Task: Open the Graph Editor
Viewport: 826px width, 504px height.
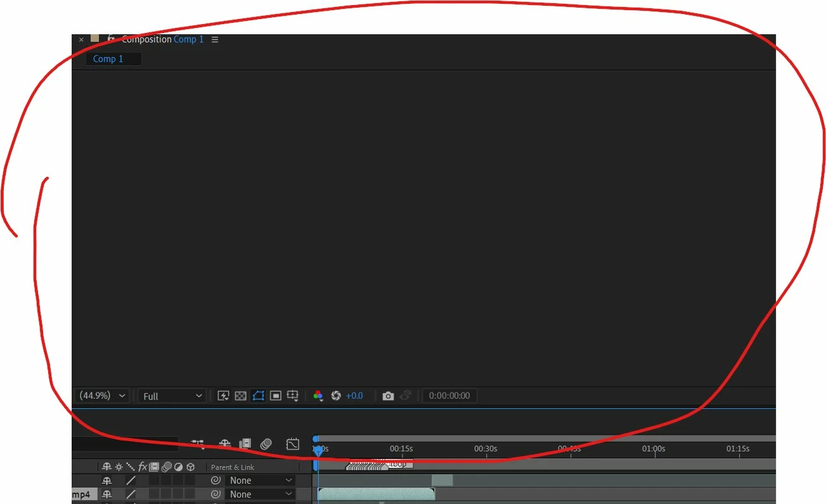Action: 292,444
